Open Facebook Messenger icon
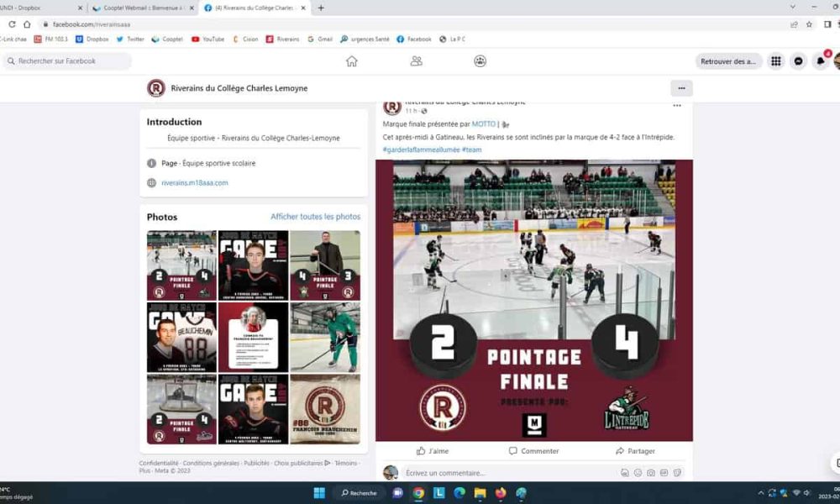Image resolution: width=840 pixels, height=504 pixels. [798, 62]
